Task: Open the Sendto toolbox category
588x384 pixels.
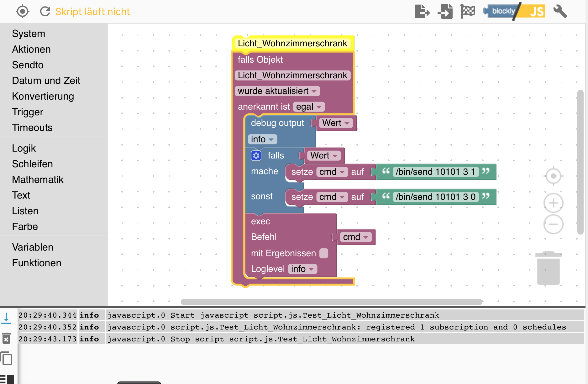Action: 28,65
